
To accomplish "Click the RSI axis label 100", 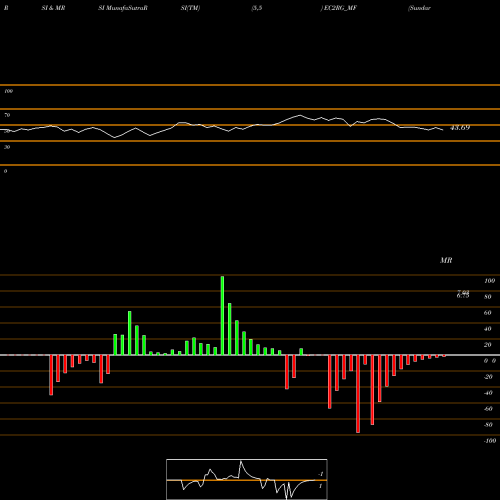I will pos(9,91).
